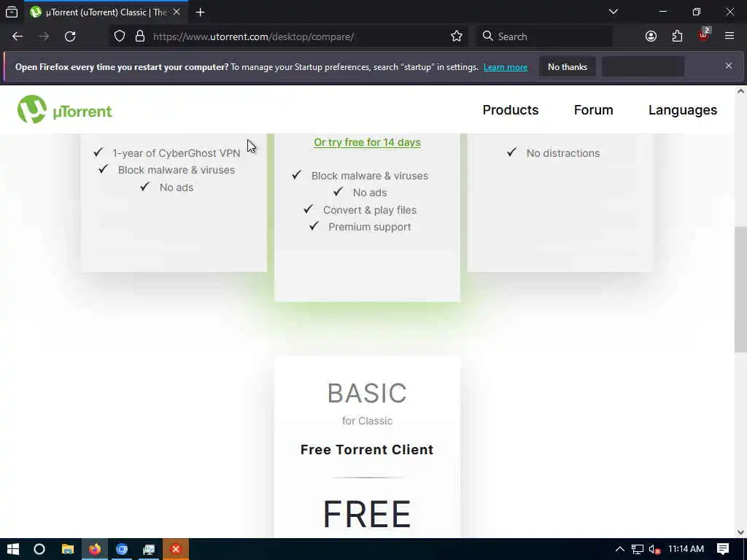Click the blank button beside No thanks
This screenshot has height=560, width=747.
(x=643, y=66)
